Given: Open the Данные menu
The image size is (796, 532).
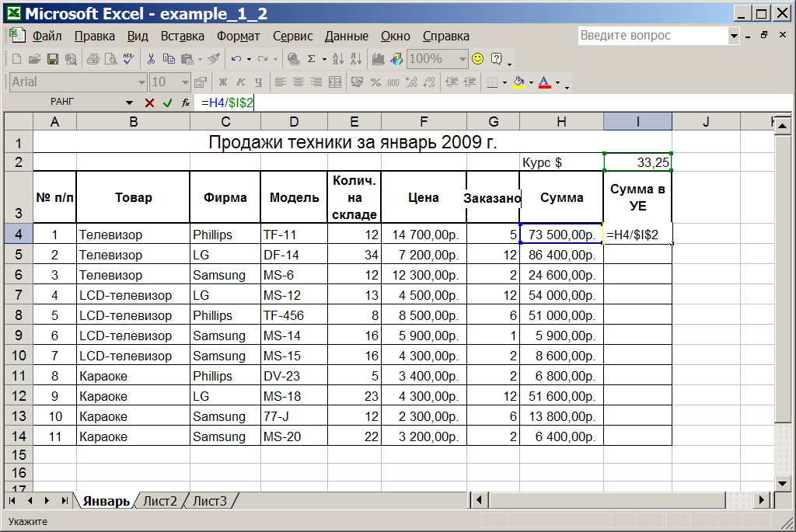Looking at the screenshot, I should click(x=347, y=37).
